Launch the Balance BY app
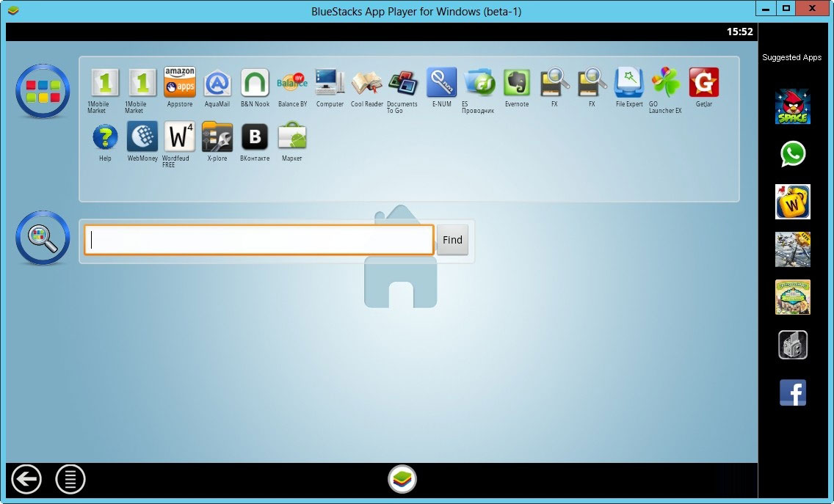The image size is (834, 504). coord(292,82)
